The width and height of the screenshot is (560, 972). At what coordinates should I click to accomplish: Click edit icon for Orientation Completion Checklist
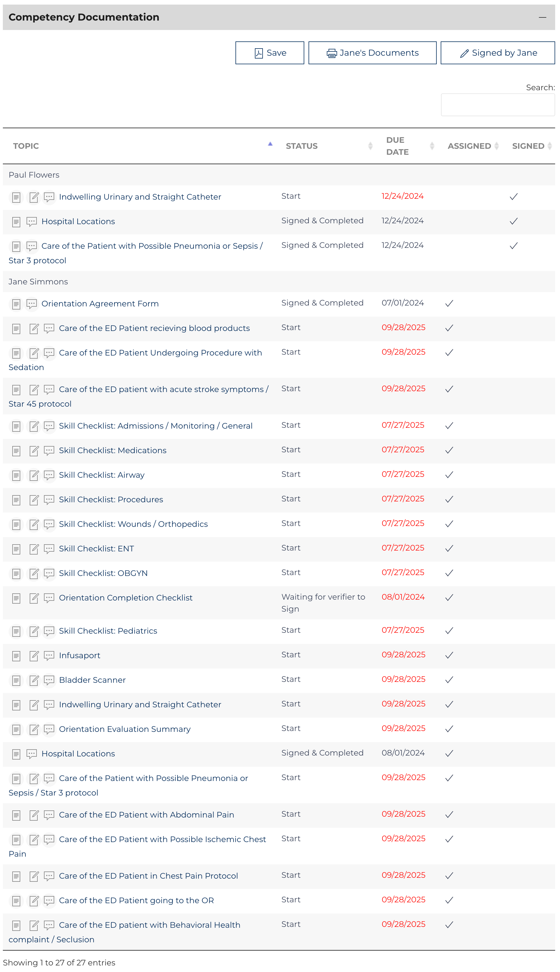[34, 598]
